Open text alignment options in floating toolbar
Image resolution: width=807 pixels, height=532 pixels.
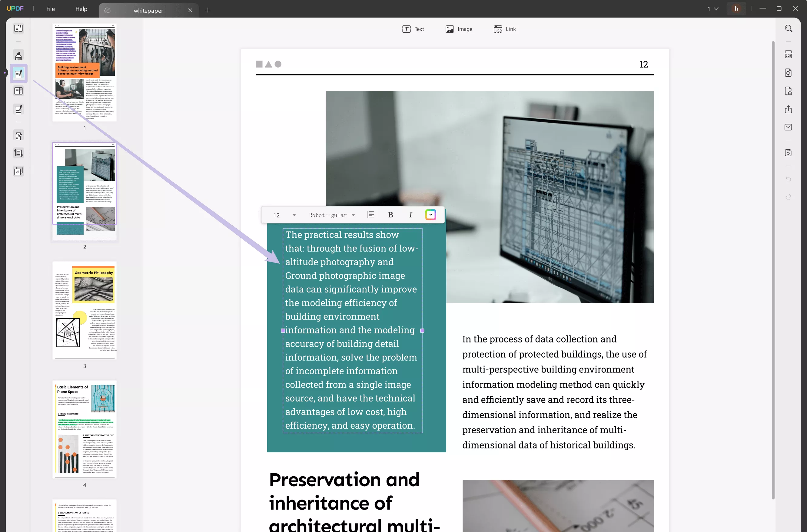coord(370,215)
